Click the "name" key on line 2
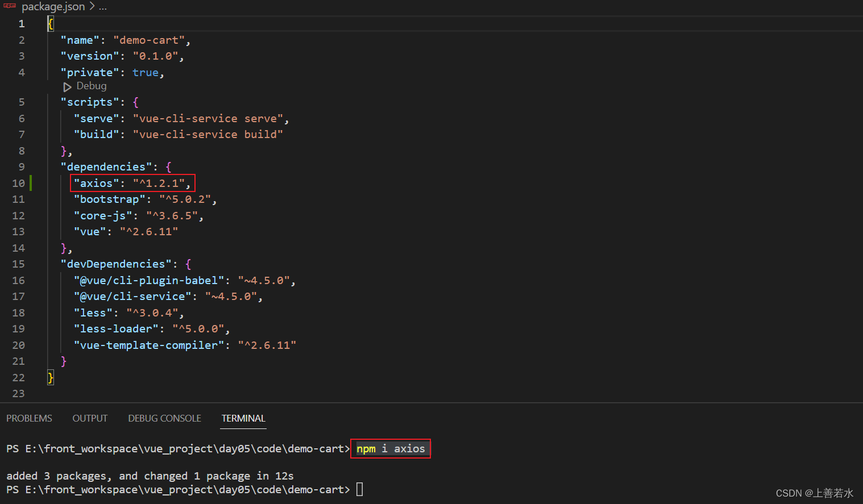Screen dimensions: 863x504 click(x=80, y=40)
